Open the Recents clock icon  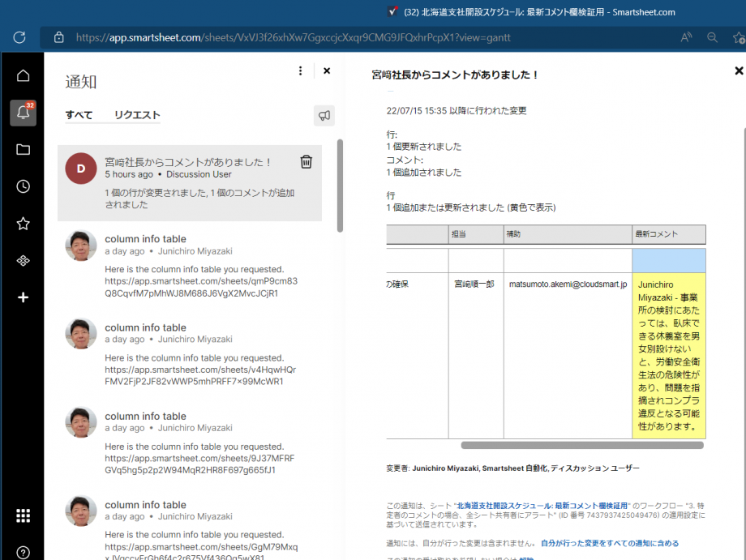pyautogui.click(x=23, y=186)
